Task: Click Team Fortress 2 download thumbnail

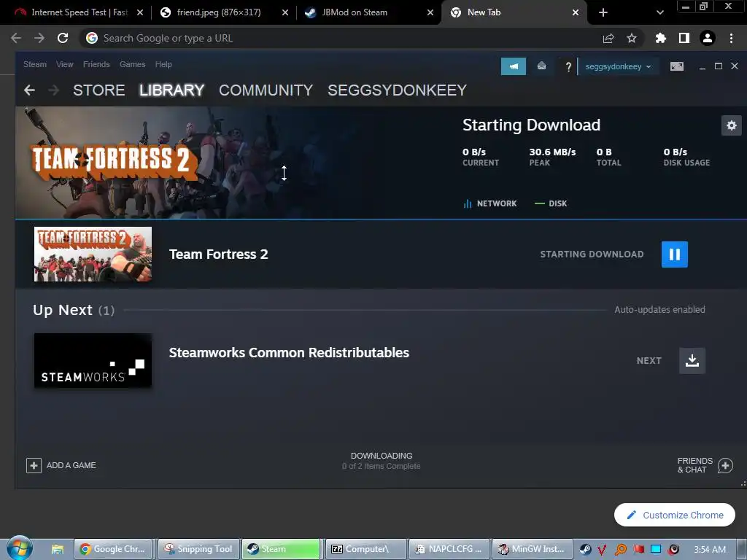Action: (93, 254)
